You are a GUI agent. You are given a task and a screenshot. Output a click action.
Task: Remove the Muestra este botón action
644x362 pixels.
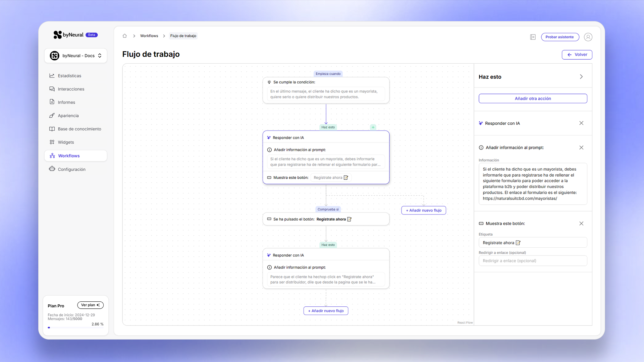tap(582, 223)
